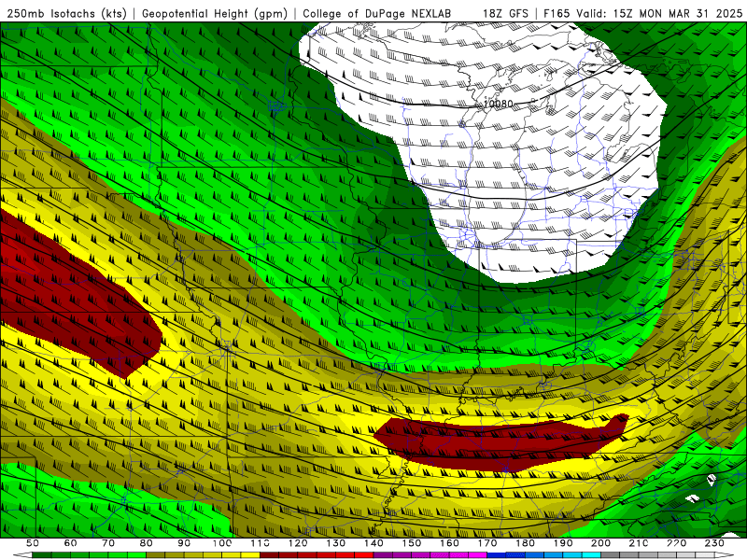Image resolution: width=747 pixels, height=560 pixels.
Task: Click the '130' value on color scale
Action: click(336, 543)
